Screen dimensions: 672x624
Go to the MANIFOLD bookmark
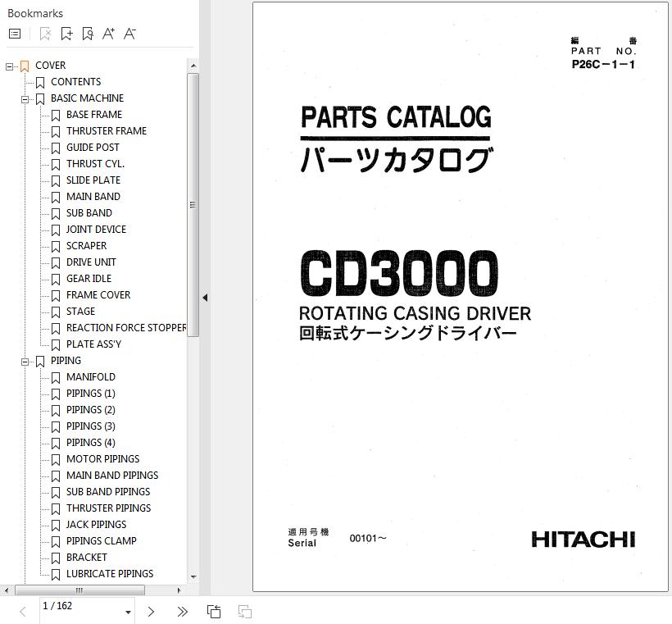click(90, 377)
